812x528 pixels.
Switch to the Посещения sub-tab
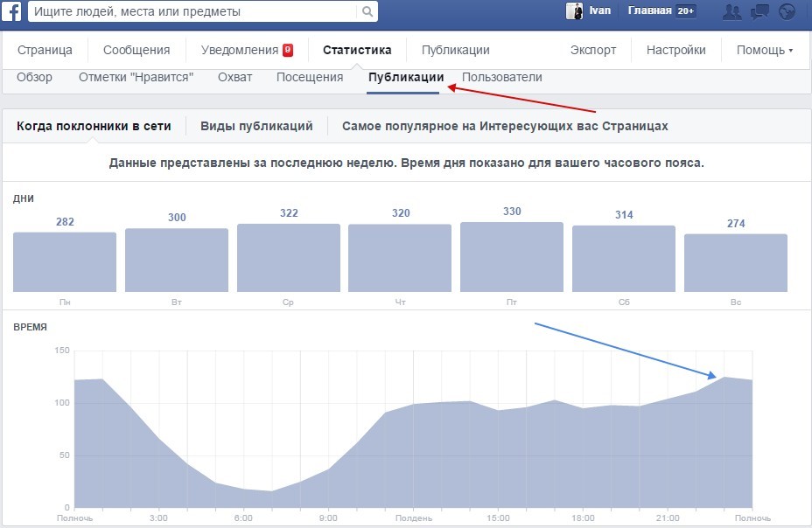point(310,78)
